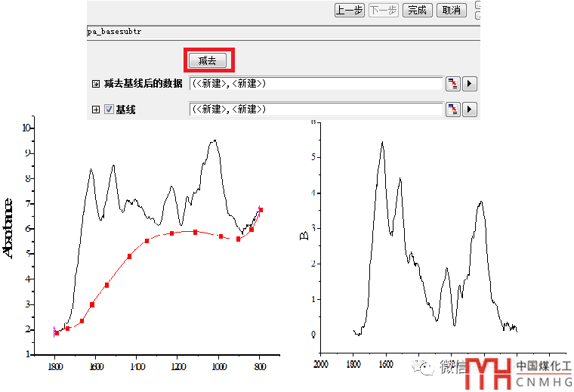
Task: Expand the 减去基线后的数据 node
Action: click(96, 84)
